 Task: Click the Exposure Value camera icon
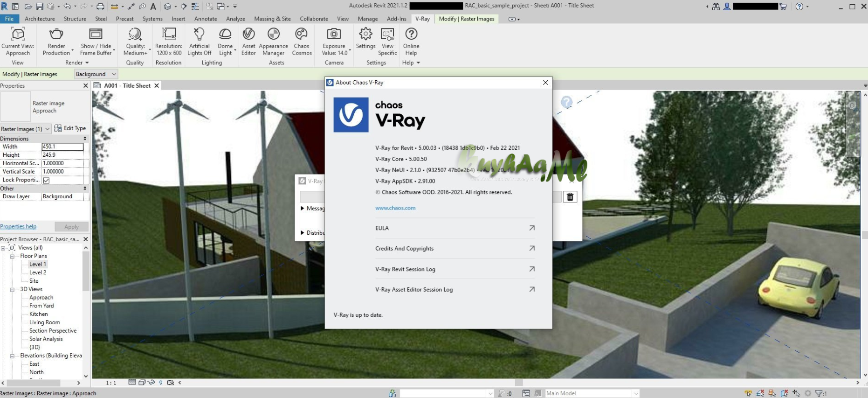pyautogui.click(x=334, y=34)
